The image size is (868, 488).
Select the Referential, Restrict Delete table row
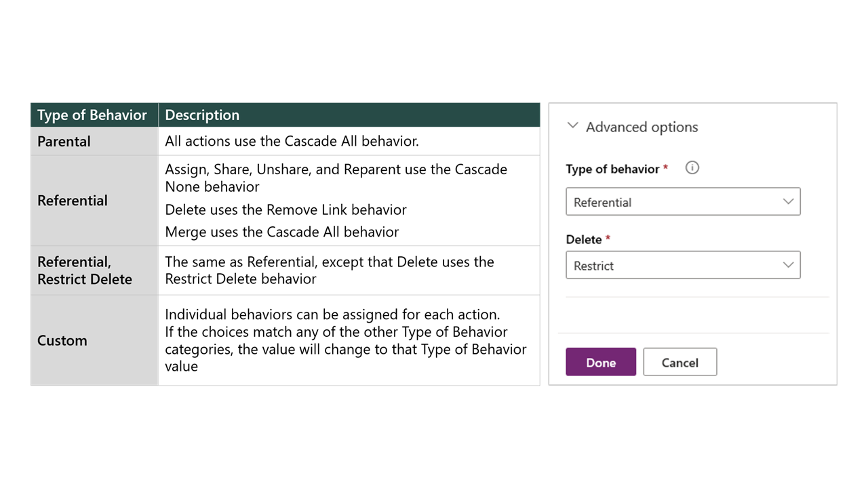84,270
